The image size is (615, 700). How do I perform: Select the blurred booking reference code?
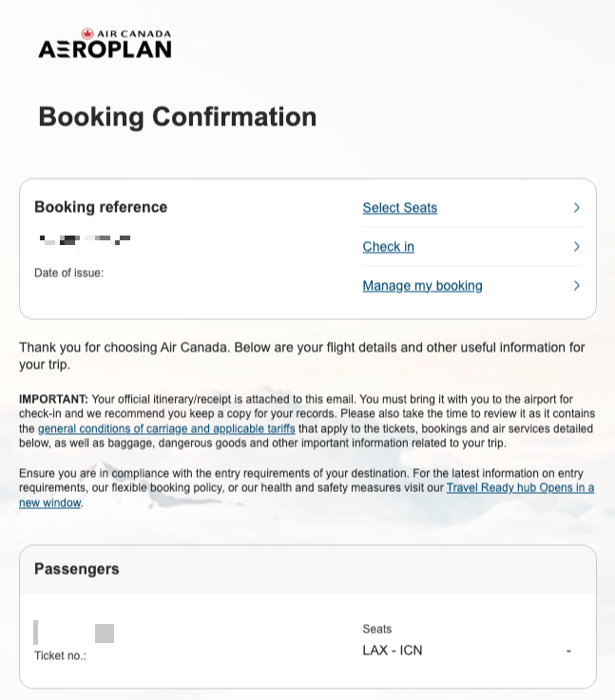[85, 239]
